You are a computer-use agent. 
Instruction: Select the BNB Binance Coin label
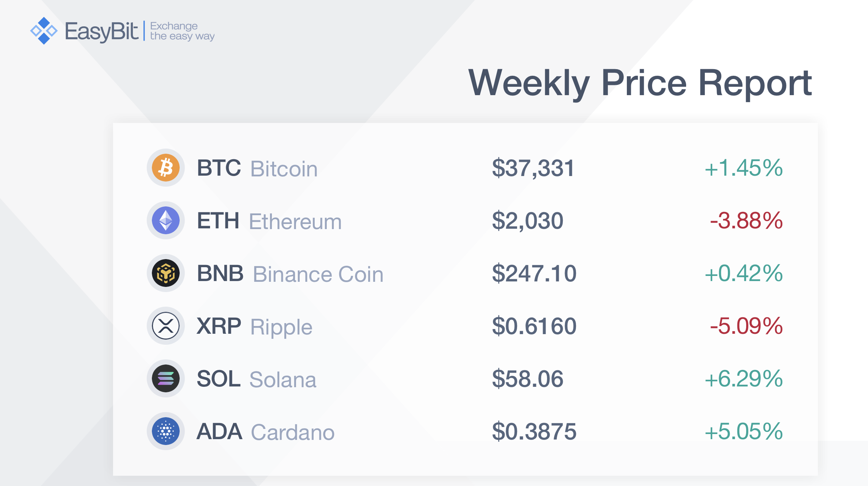point(290,274)
